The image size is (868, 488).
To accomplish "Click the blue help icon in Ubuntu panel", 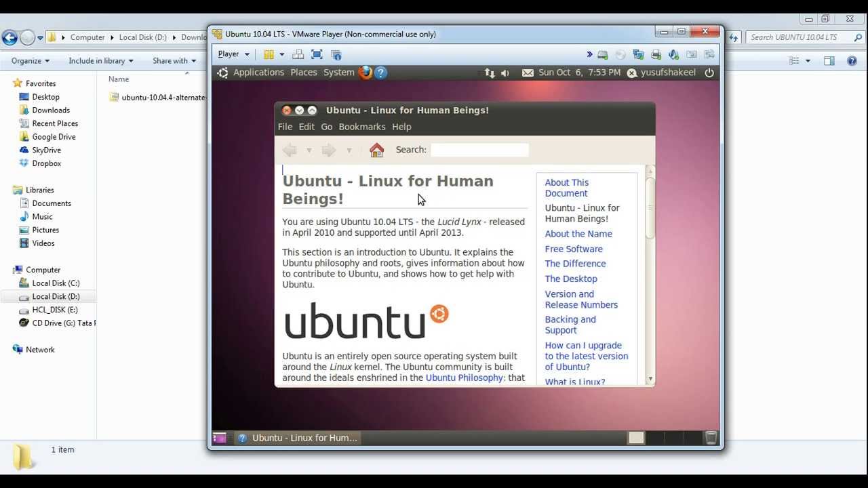I will [380, 73].
